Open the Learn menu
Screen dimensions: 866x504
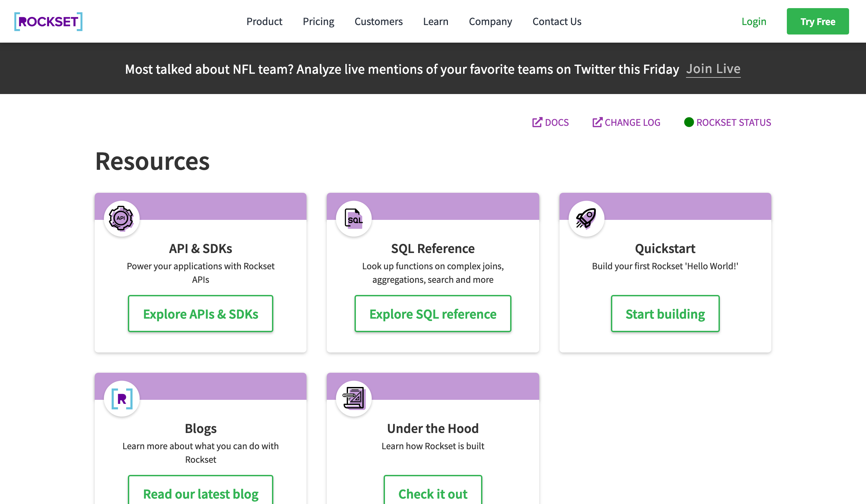pos(435,21)
